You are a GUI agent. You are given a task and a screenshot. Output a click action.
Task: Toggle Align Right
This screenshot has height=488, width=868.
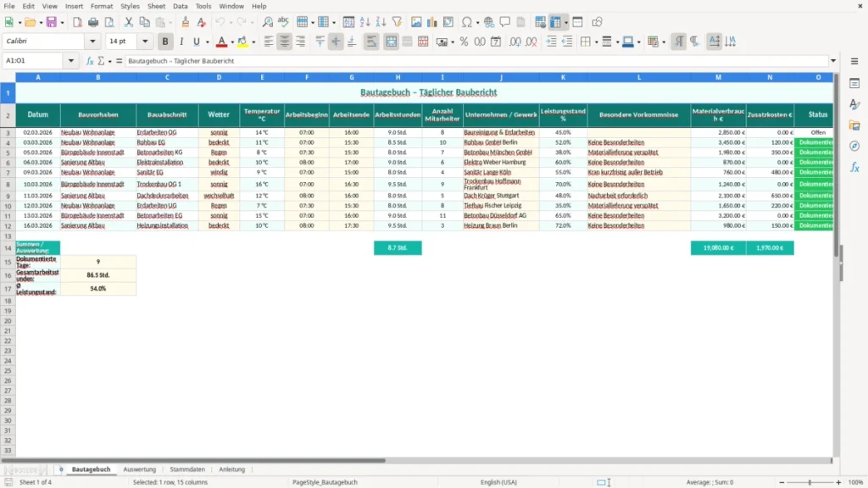coord(301,42)
